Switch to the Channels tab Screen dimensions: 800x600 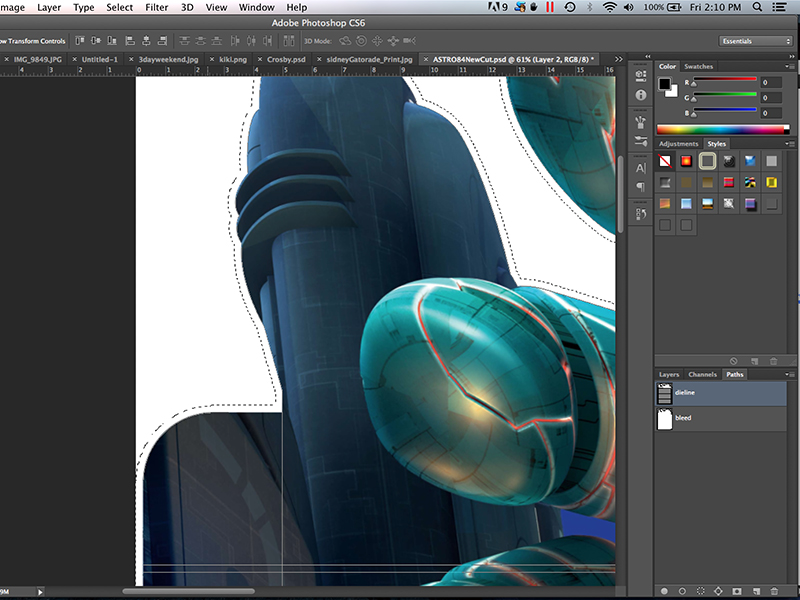click(702, 374)
